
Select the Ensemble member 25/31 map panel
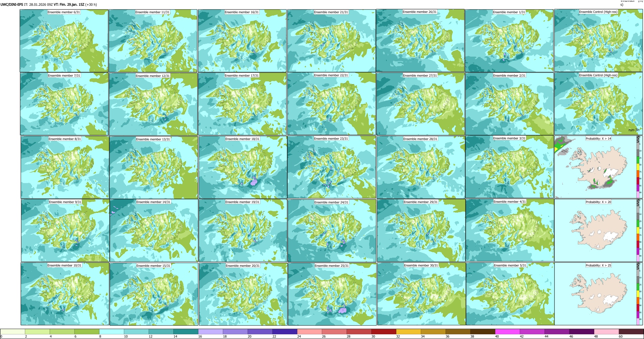(332, 294)
